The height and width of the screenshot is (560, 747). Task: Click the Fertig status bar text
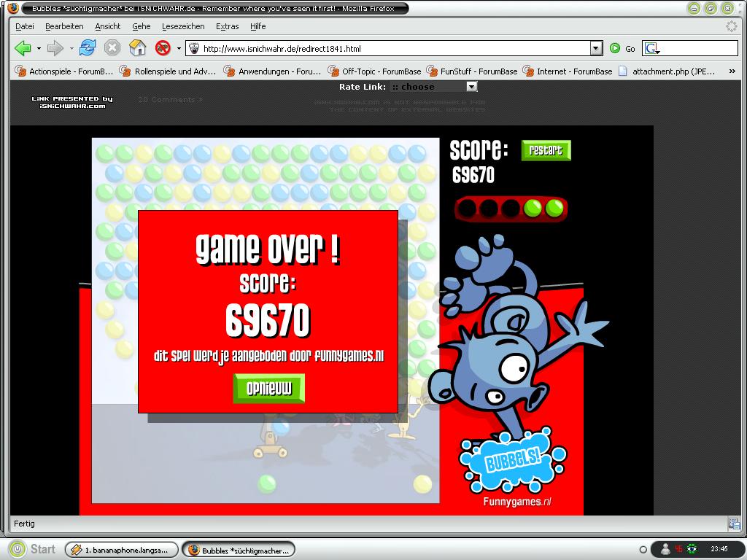coord(24,524)
